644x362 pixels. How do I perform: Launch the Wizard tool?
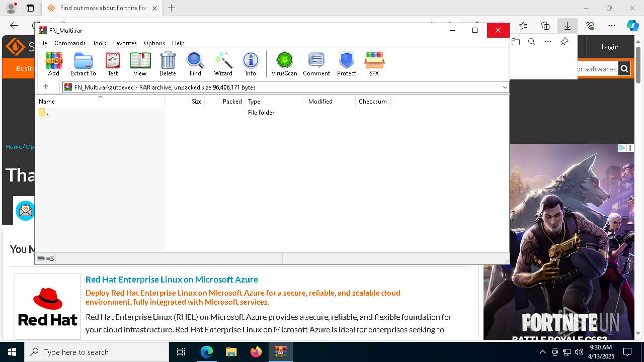pos(223,64)
